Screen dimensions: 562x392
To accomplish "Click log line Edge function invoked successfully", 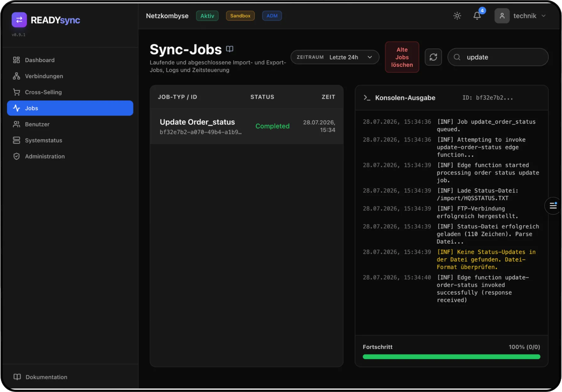I will point(483,289).
